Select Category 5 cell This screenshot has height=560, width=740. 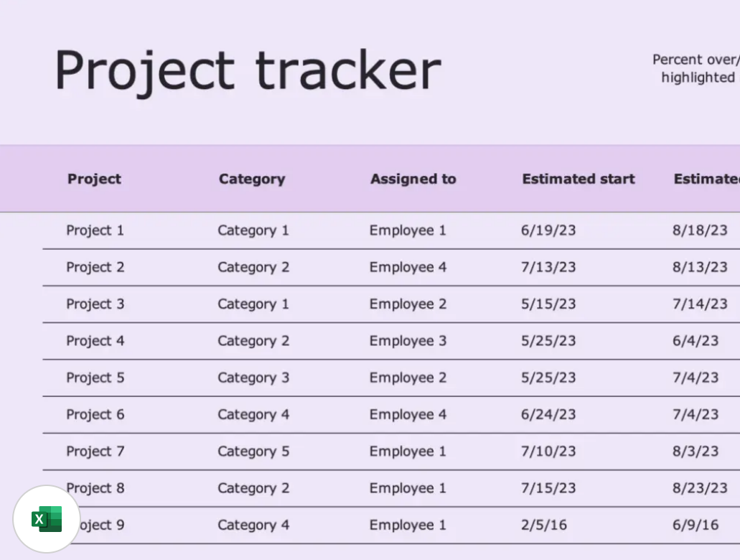coord(253,452)
